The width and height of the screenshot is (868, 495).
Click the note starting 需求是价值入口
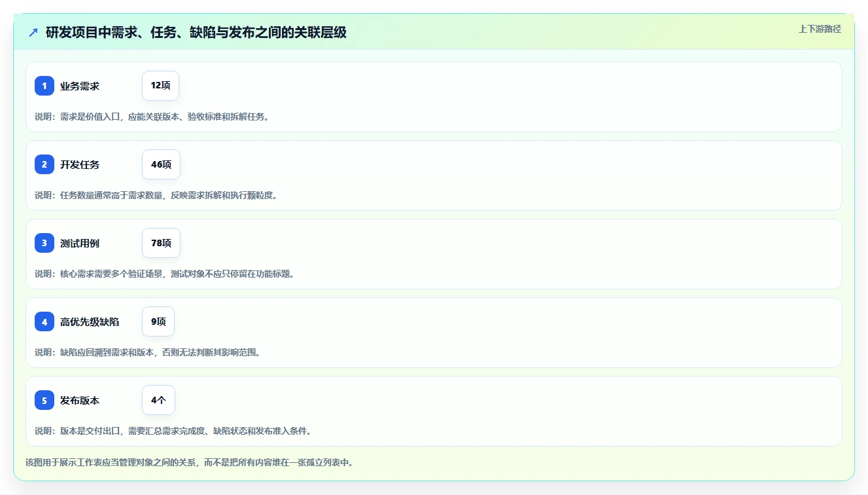click(152, 117)
